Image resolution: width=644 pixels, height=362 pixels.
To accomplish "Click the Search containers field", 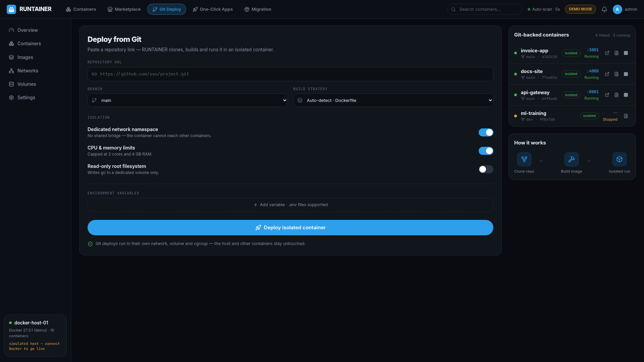I will pyautogui.click(x=485, y=9).
